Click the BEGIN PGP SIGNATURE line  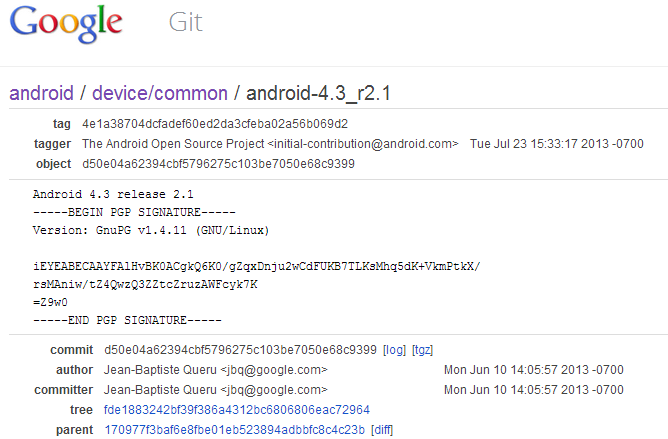click(134, 212)
